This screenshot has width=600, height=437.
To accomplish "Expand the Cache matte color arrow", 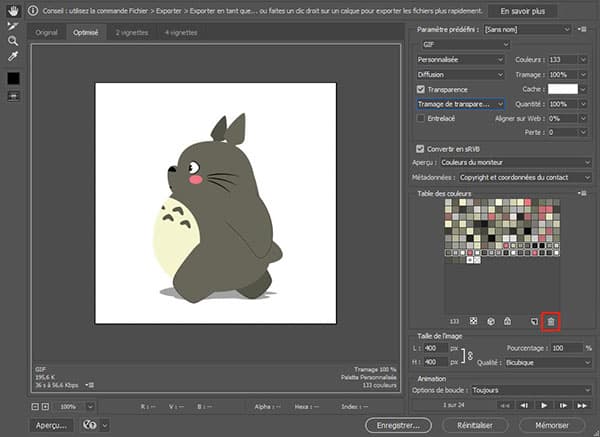I will point(583,90).
